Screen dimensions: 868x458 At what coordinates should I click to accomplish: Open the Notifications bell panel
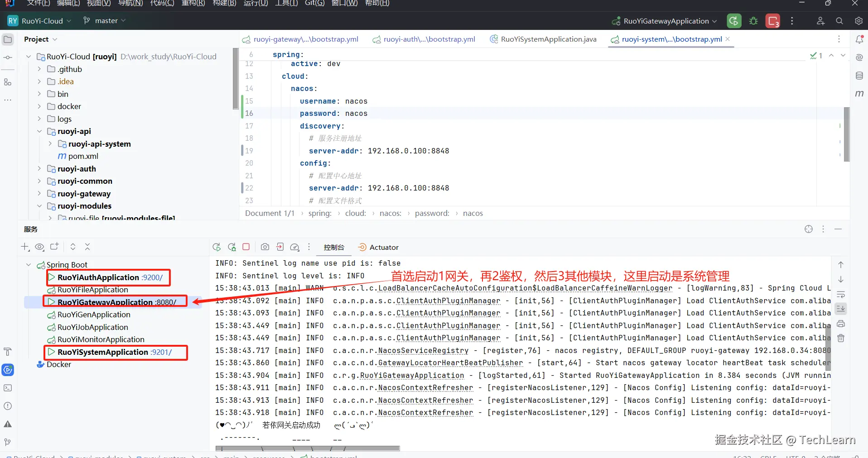tap(859, 39)
